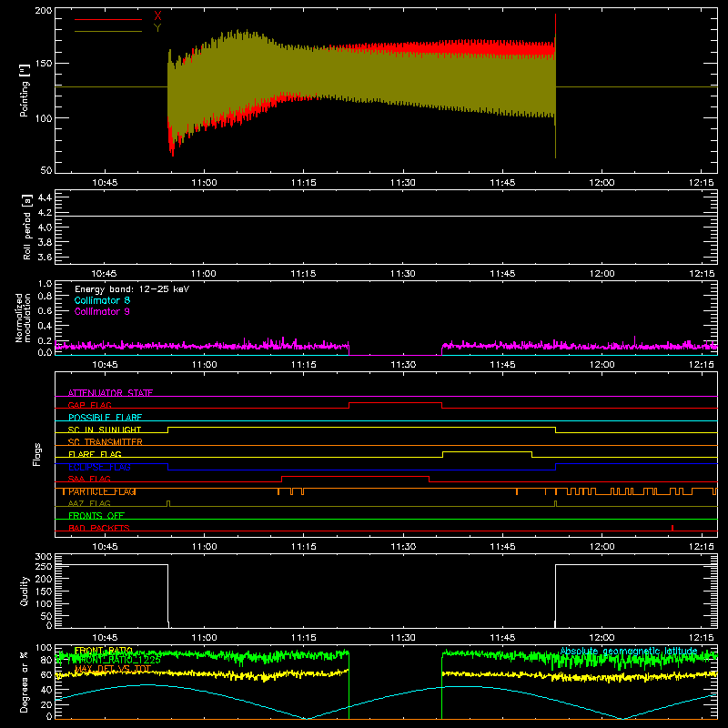Viewport: 728px width, 728px height.
Task: Click the "Pointing" vertical axis title
Action: (x=25, y=91)
